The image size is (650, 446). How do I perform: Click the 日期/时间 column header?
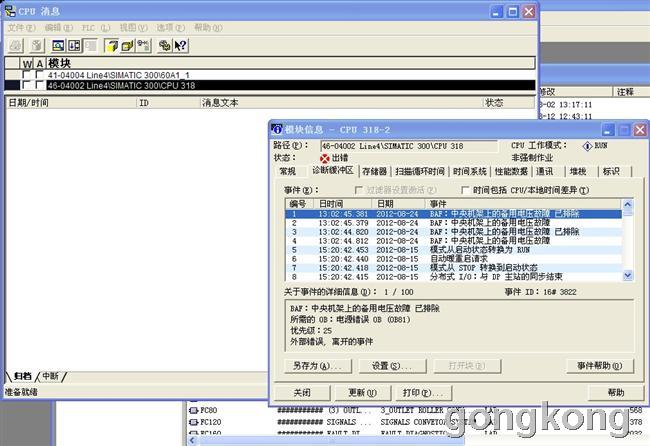[71, 102]
